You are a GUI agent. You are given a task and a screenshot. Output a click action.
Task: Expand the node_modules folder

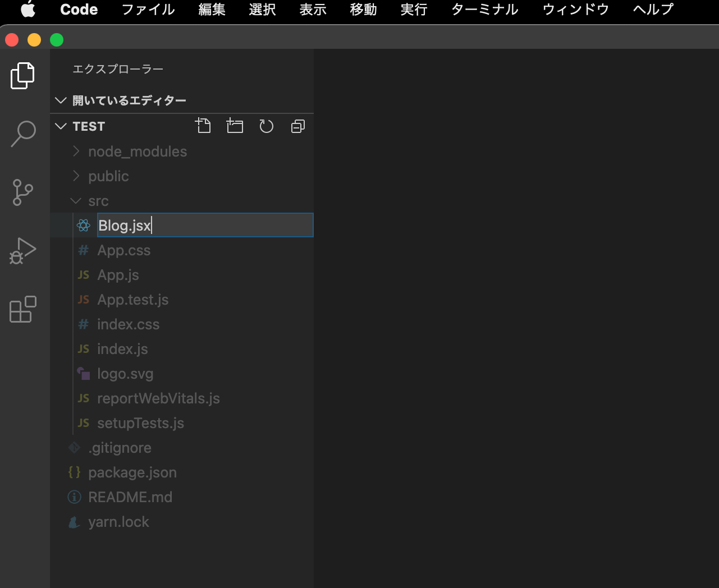76,151
